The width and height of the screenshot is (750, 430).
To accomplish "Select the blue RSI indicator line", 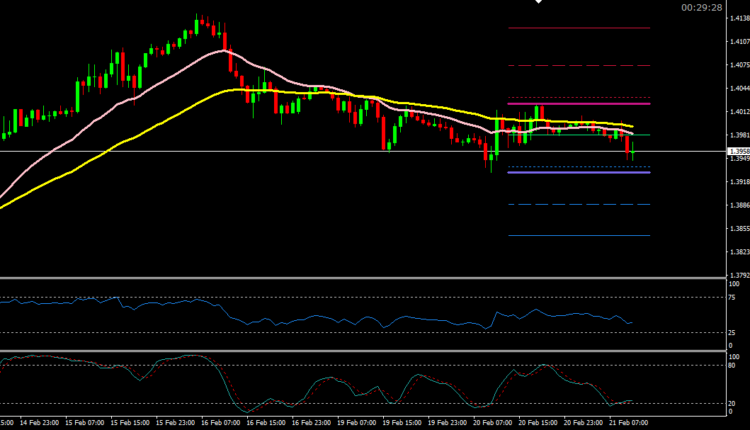I will tap(300, 320).
